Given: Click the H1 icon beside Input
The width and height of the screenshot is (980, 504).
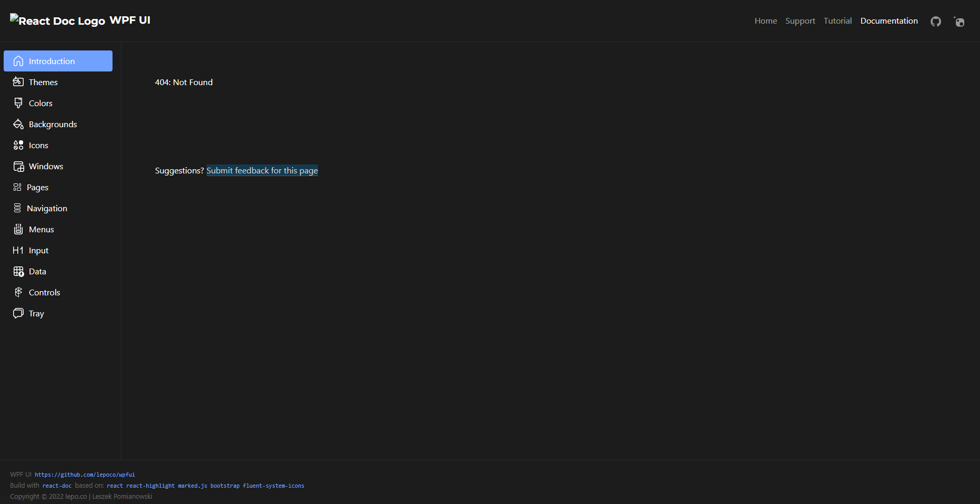Looking at the screenshot, I should pos(18,250).
